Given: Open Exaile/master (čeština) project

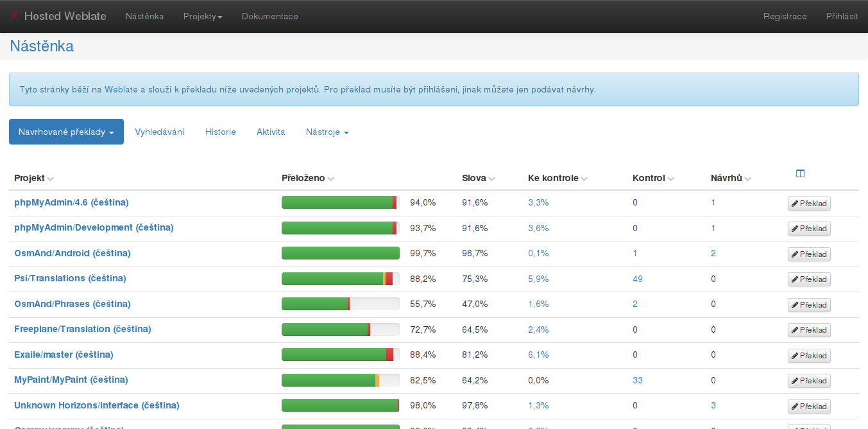Looking at the screenshot, I should pos(64,355).
